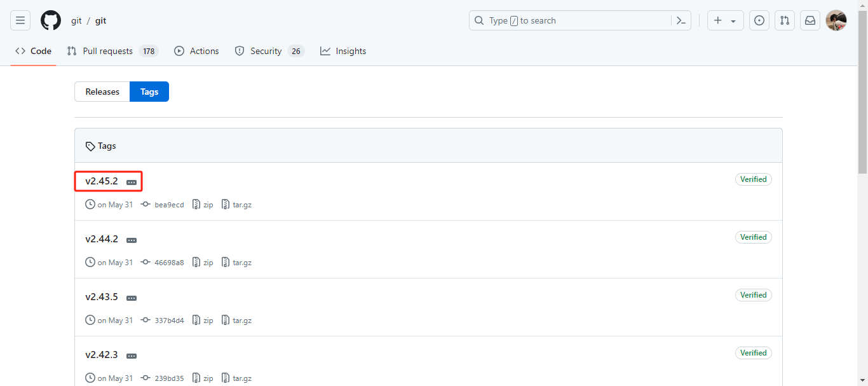868x386 pixels.
Task: Open commit 46698a8 link
Action: tap(168, 263)
